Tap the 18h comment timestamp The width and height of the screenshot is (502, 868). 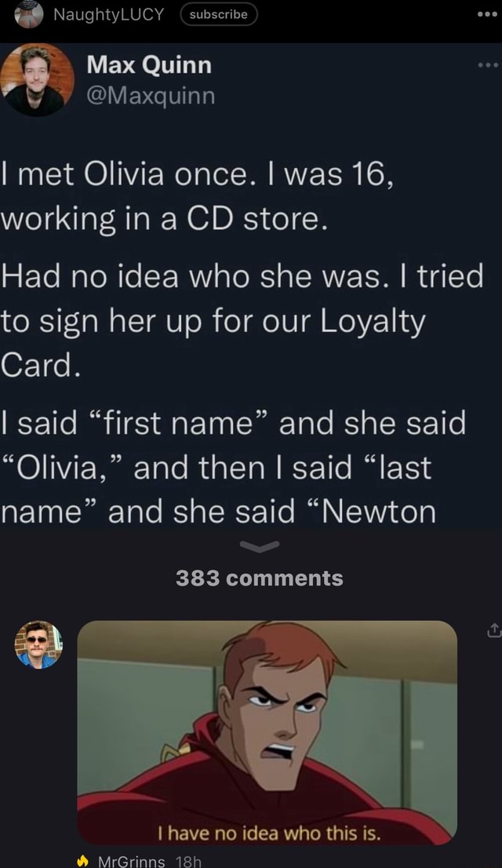(x=189, y=862)
